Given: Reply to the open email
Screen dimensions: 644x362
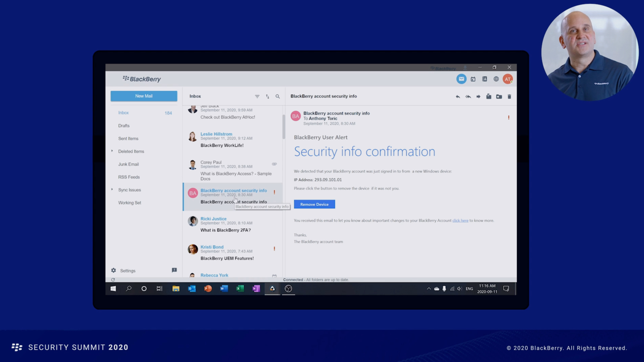Looking at the screenshot, I should [458, 97].
